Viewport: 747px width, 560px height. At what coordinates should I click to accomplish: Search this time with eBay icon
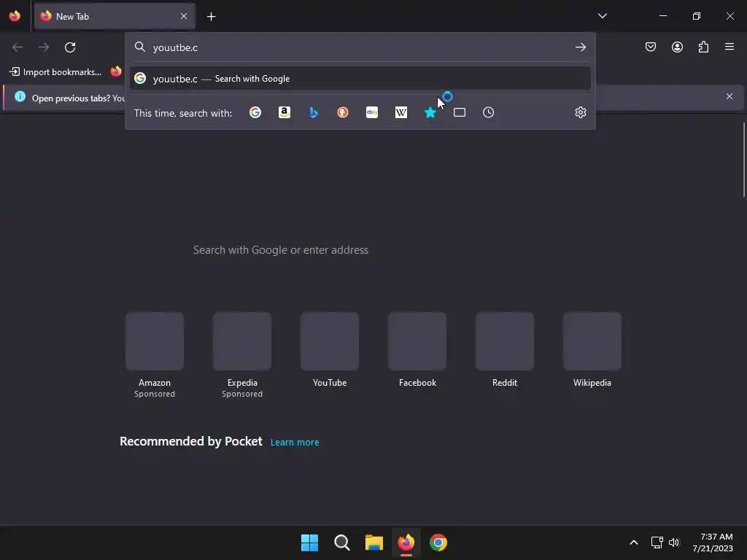[x=372, y=112]
